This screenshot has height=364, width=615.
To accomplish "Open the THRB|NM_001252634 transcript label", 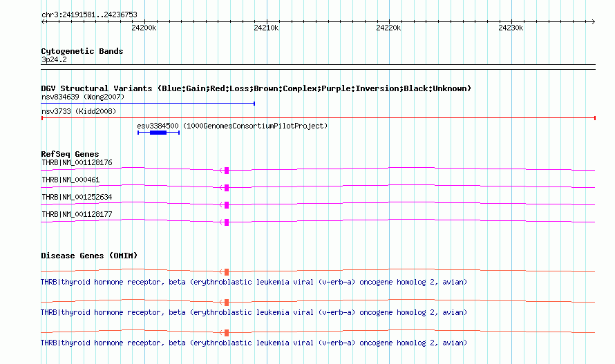I will coord(77,197).
